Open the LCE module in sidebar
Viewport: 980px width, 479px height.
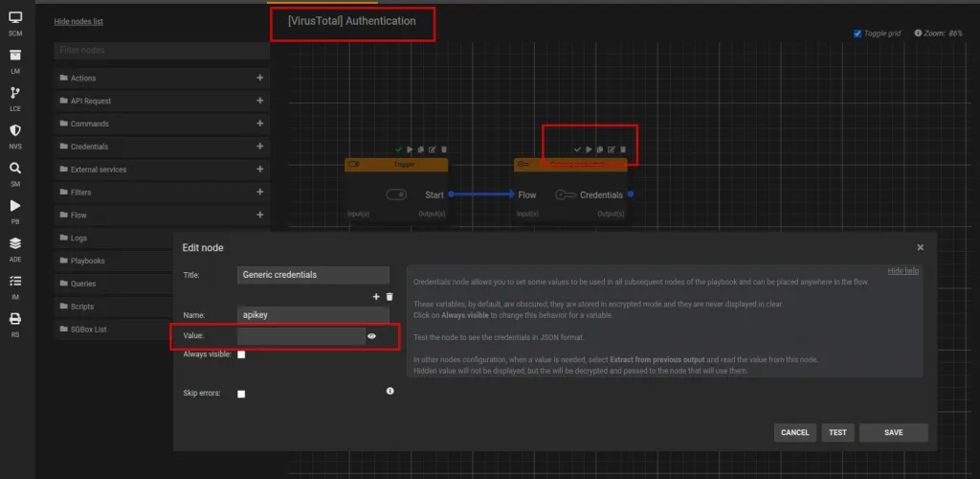click(15, 99)
